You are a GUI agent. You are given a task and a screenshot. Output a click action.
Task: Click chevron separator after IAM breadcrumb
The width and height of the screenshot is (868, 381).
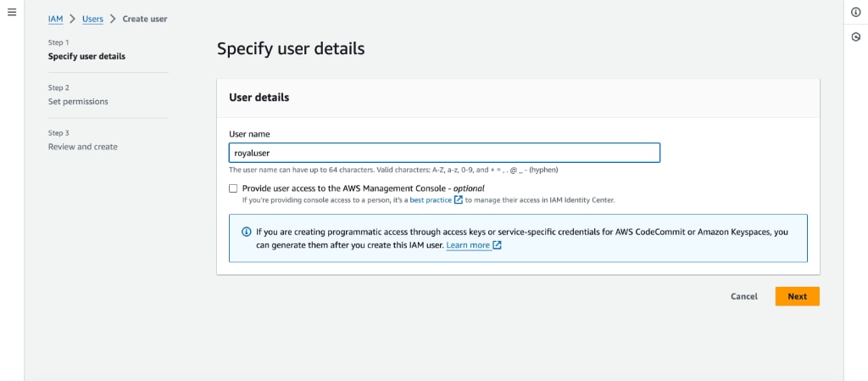(73, 19)
